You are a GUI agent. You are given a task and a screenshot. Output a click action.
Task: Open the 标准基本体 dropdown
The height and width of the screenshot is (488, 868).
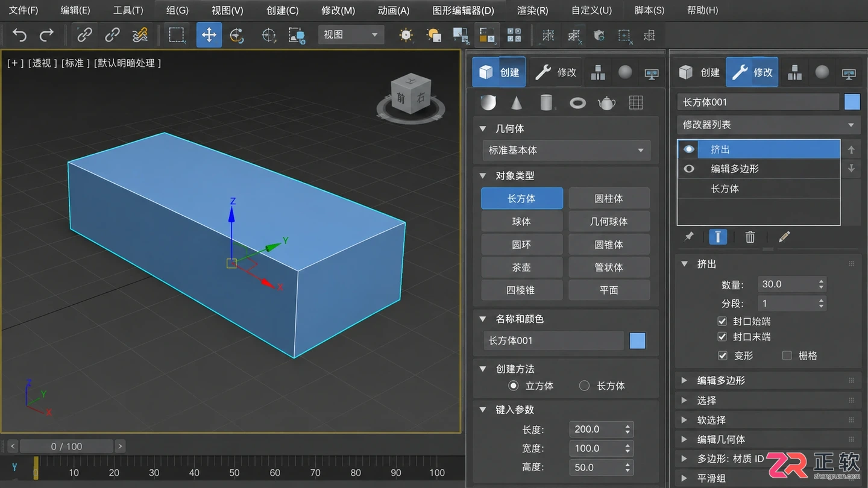(566, 150)
